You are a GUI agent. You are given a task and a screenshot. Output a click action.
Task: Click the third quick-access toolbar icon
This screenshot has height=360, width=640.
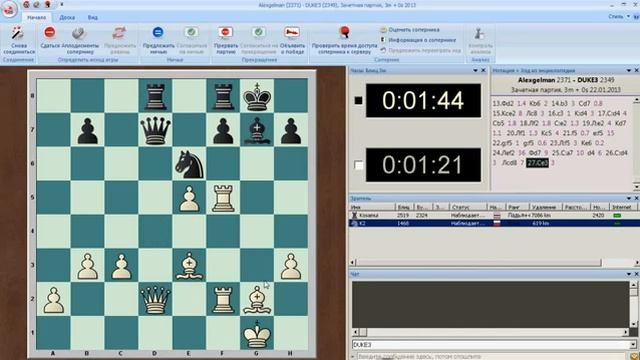pyautogui.click(x=47, y=5)
